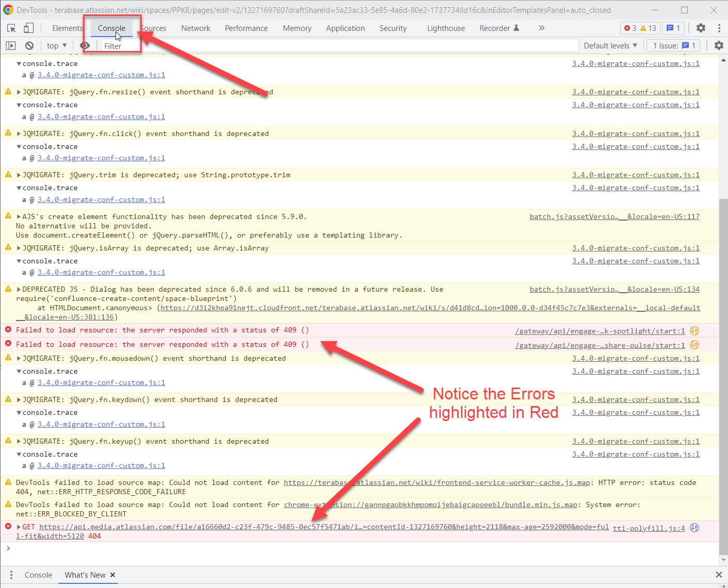Switch to the Application tab
Viewport: 728px width, 588px height.
click(x=345, y=28)
